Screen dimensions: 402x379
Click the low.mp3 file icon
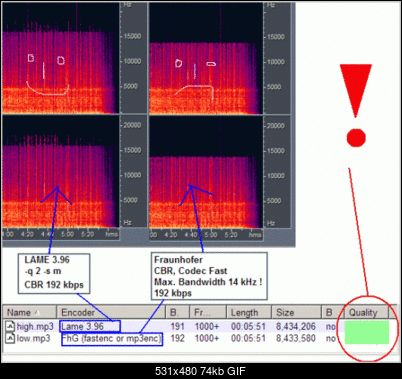pyautogui.click(x=10, y=339)
